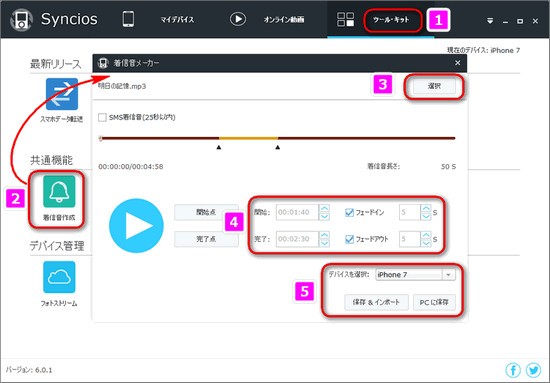Click the 保存 & インポート button
Image resolution: width=550 pixels, height=383 pixels.
click(376, 302)
